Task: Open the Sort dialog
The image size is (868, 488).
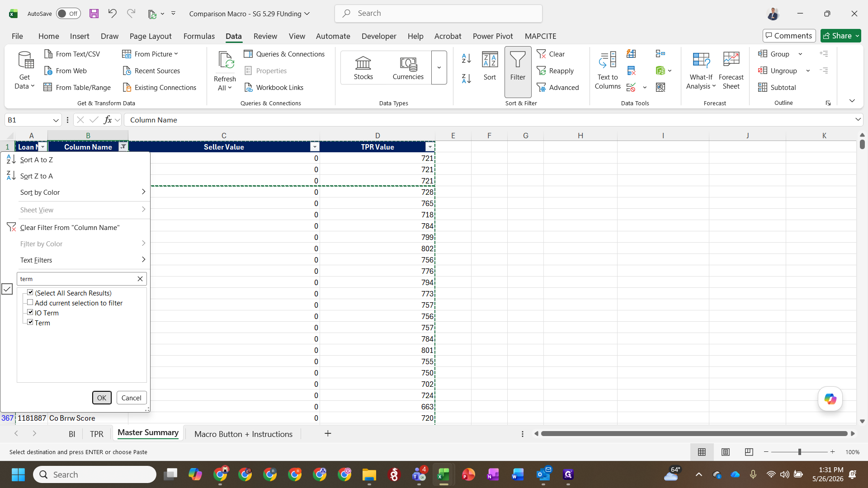Action: pos(490,66)
